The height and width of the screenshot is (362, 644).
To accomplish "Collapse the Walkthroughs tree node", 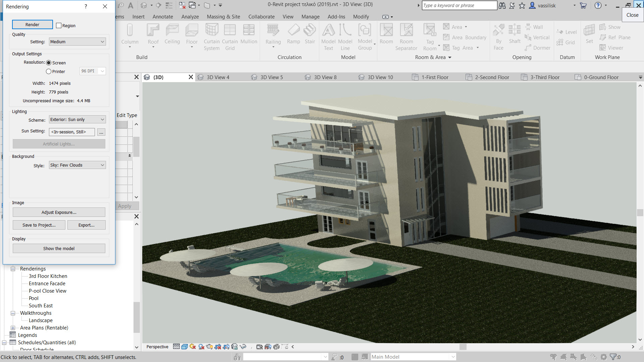I will point(13,313).
